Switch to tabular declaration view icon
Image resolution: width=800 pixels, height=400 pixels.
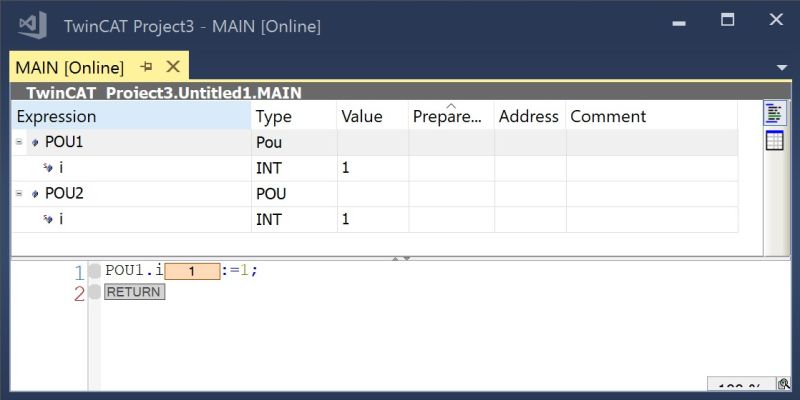tap(774, 141)
